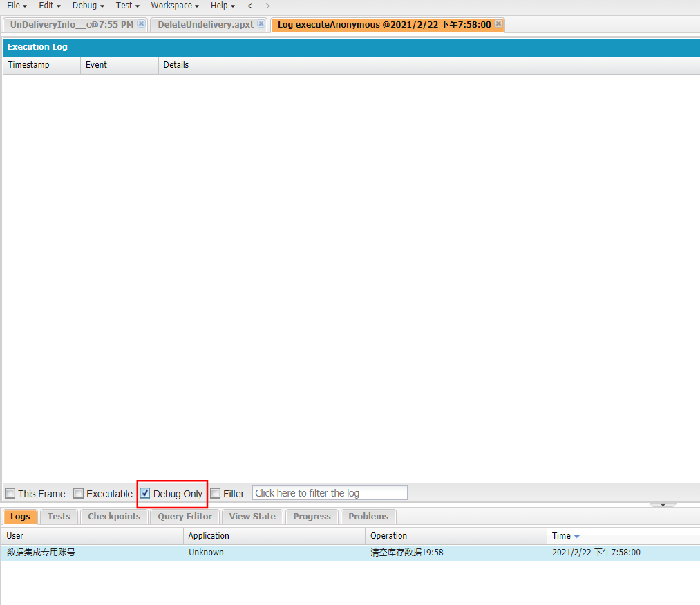Toggle Time column sort arrow
This screenshot has height=605, width=700.
[577, 537]
